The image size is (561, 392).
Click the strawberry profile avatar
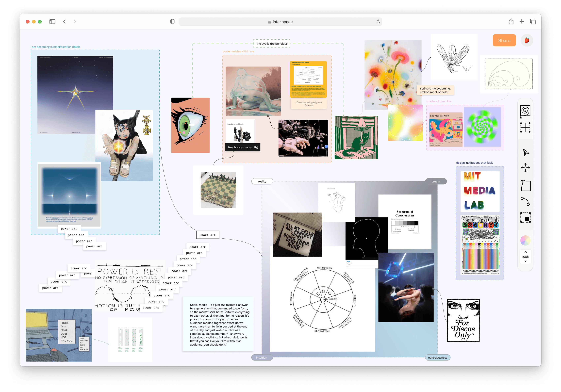tap(527, 40)
